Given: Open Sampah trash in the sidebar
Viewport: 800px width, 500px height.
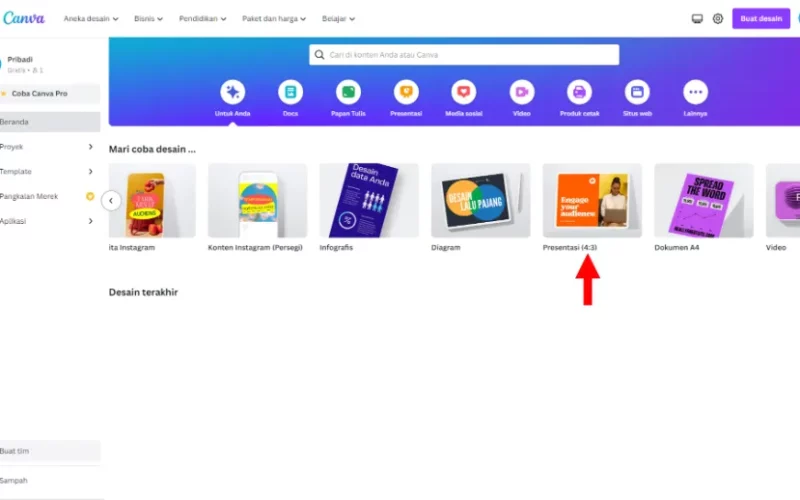Looking at the screenshot, I should 14,481.
